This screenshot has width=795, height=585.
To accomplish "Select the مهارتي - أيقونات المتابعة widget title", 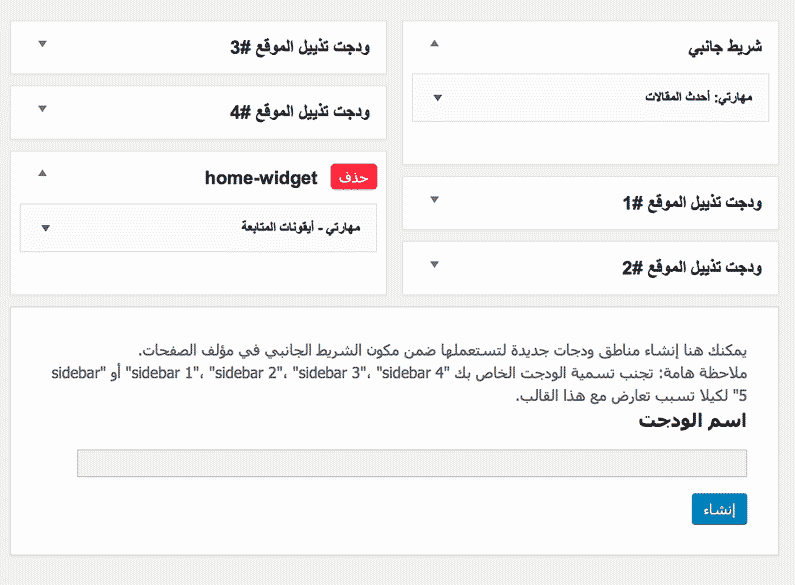I will 300,227.
